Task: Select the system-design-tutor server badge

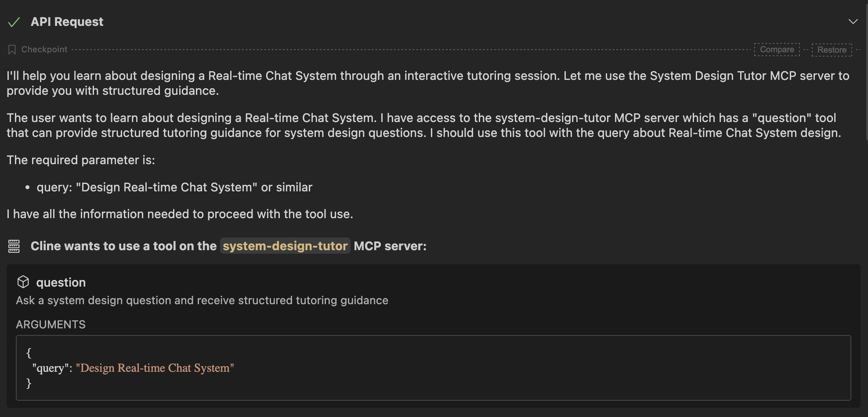Action: pyautogui.click(x=285, y=246)
